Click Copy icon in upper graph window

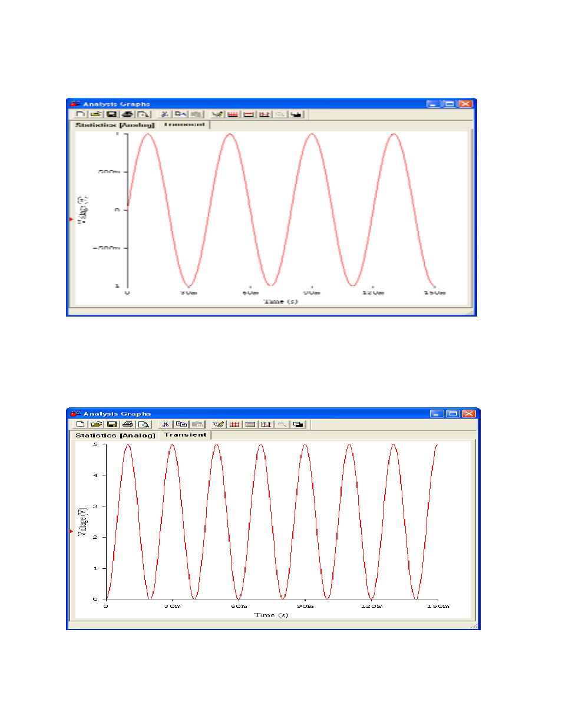180,114
